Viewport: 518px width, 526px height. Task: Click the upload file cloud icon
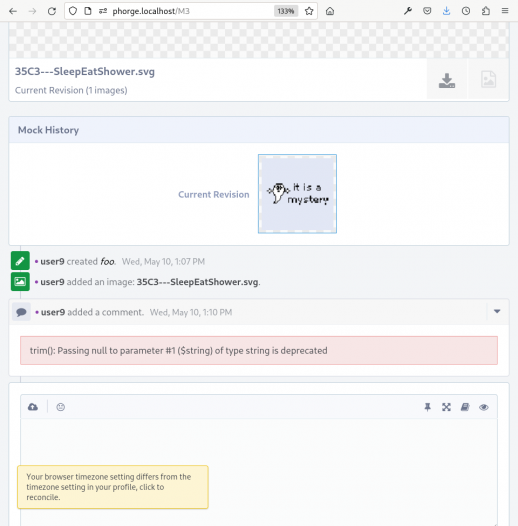(33, 407)
